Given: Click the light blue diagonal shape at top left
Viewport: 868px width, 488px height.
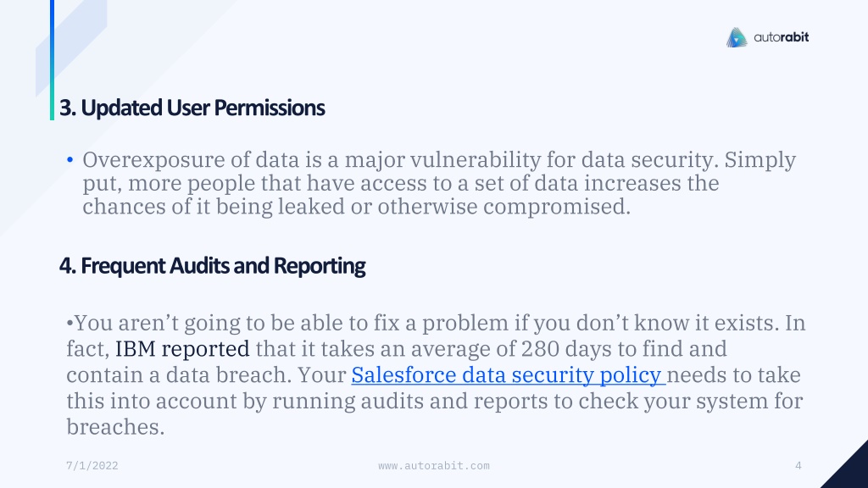Looking at the screenshot, I should tap(71, 44).
